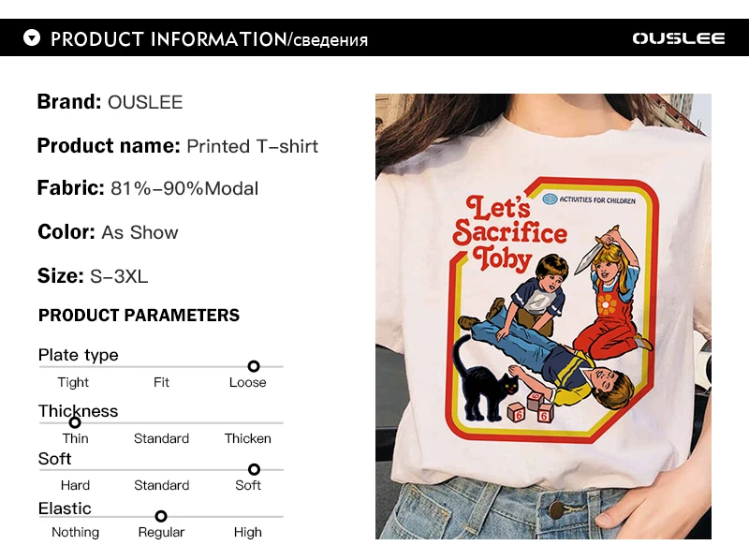Click the PRODUCT PARAMETERS section heading
The width and height of the screenshot is (749, 560).
pos(139,316)
